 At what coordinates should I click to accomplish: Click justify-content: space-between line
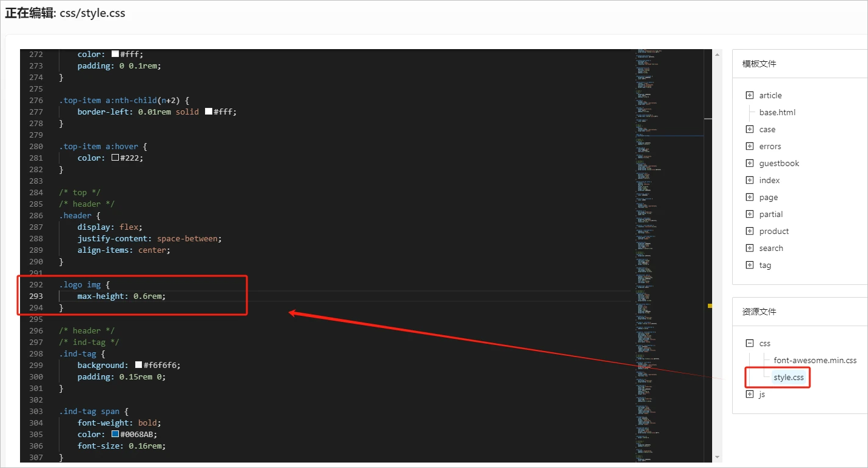pyautogui.click(x=150, y=238)
